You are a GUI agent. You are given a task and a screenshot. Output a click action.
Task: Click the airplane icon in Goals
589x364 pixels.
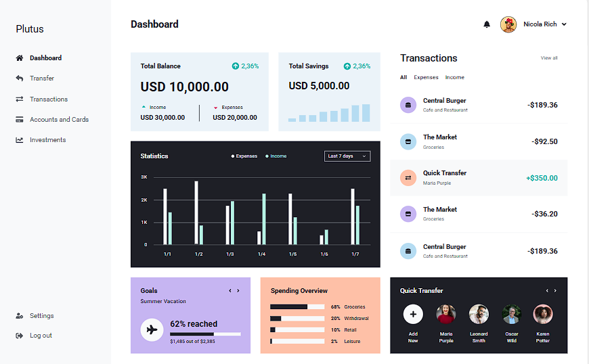(x=152, y=329)
